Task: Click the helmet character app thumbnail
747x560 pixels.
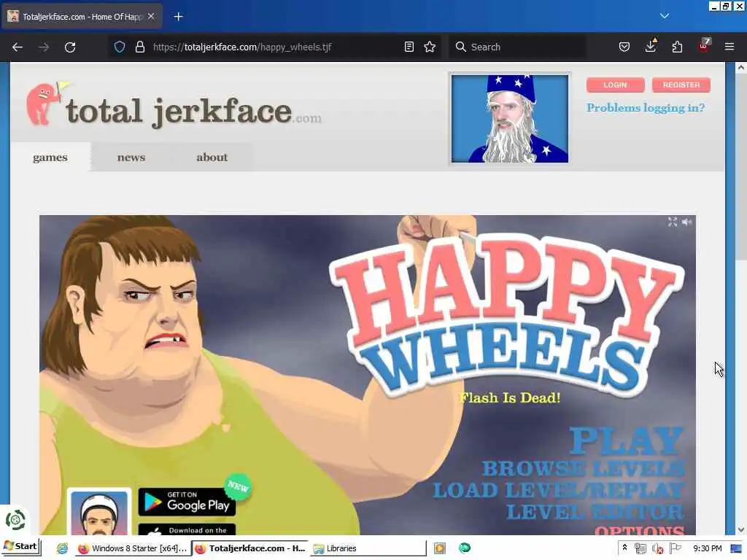Action: (99, 512)
